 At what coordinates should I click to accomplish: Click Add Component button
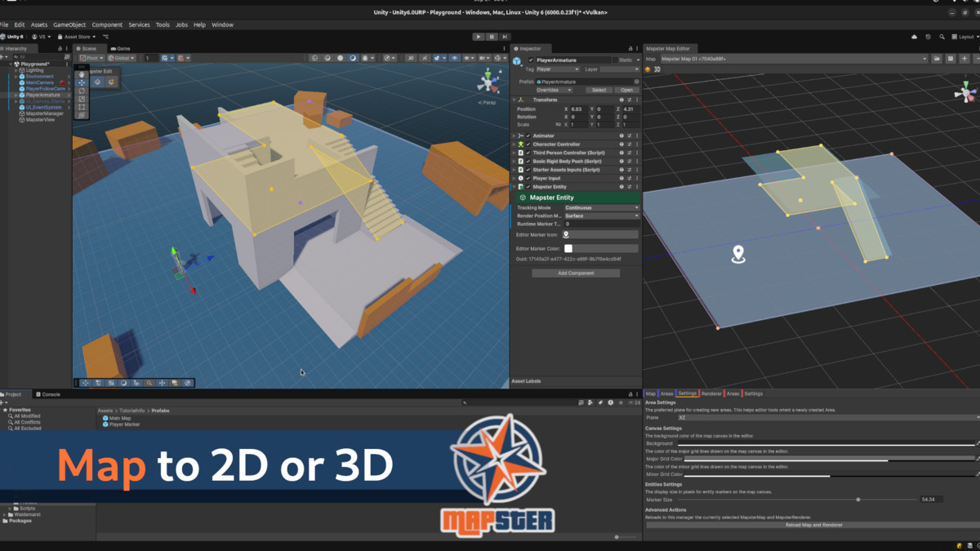click(x=576, y=273)
